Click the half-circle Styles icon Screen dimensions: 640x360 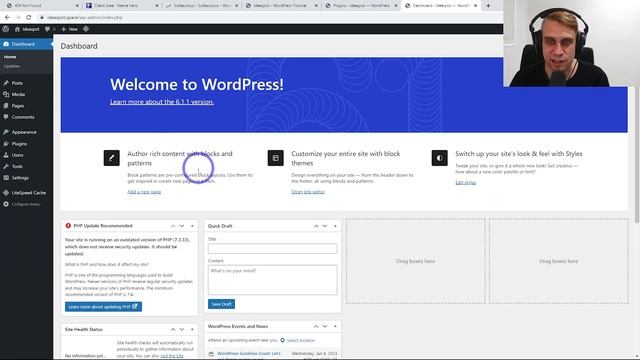tap(440, 158)
